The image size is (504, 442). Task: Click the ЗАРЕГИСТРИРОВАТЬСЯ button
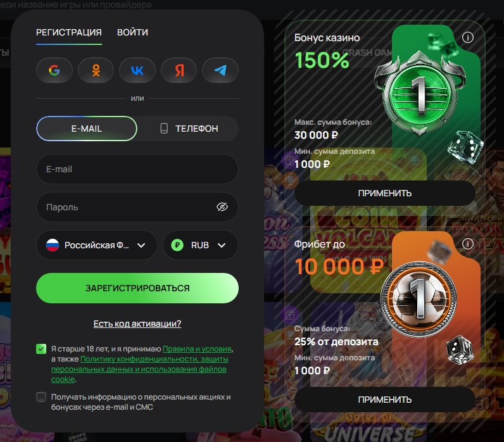click(137, 288)
